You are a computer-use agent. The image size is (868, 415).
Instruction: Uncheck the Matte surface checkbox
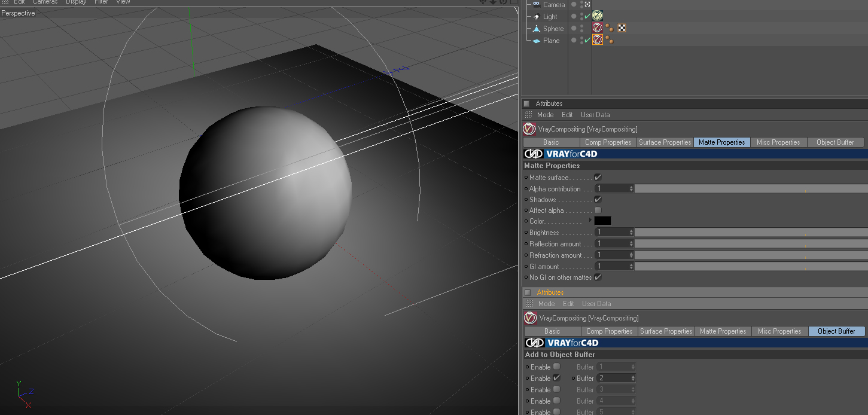598,178
